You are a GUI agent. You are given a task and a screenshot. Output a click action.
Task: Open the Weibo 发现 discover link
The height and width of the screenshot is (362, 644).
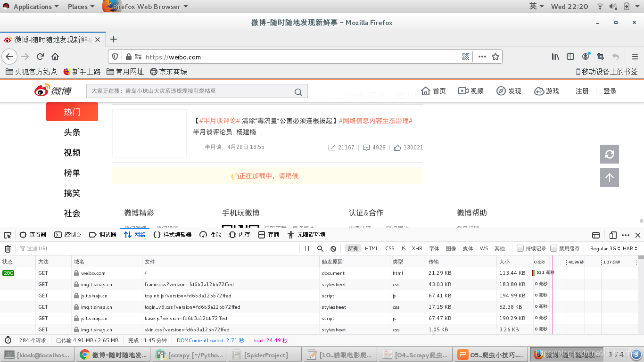[509, 91]
